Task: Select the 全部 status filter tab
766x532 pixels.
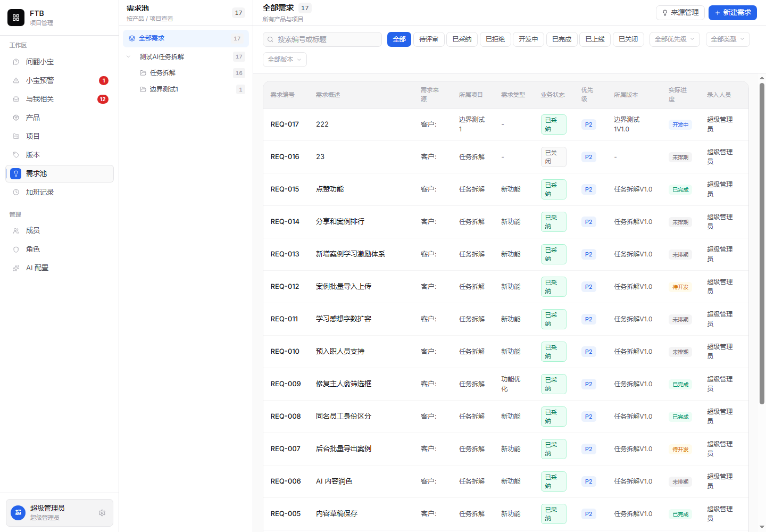Action: [x=399, y=39]
